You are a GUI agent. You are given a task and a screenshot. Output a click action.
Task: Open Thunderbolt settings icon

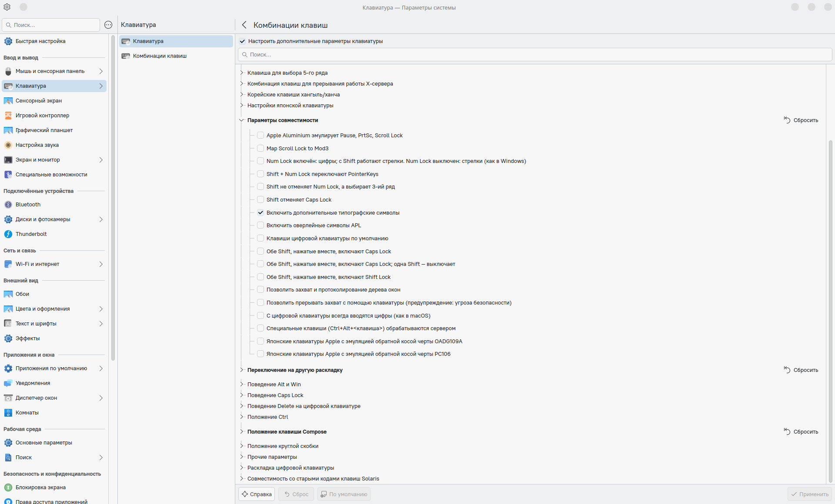coord(8,234)
